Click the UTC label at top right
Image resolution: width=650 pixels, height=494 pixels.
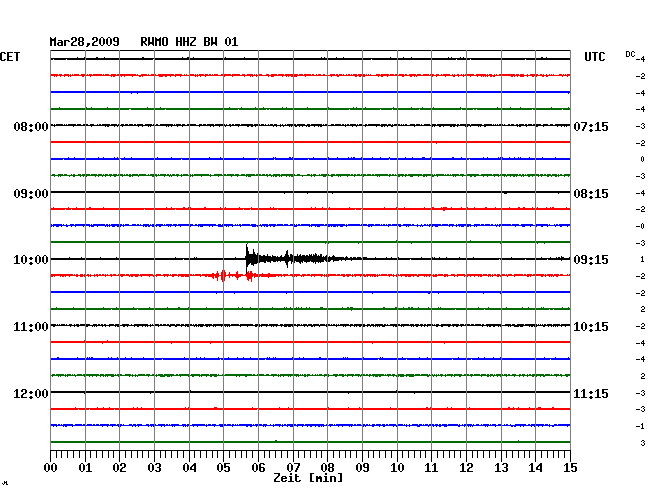pyautogui.click(x=595, y=57)
